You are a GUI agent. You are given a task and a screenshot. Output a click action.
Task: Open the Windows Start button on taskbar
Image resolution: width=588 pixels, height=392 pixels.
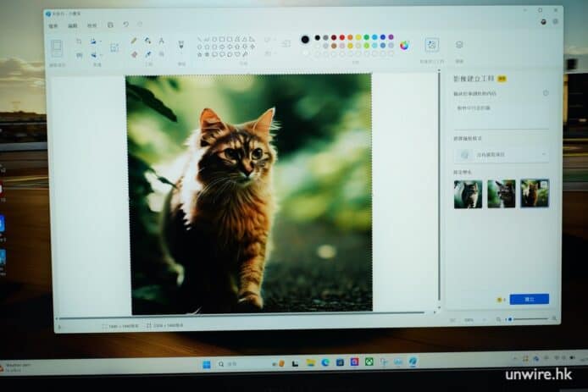click(206, 363)
